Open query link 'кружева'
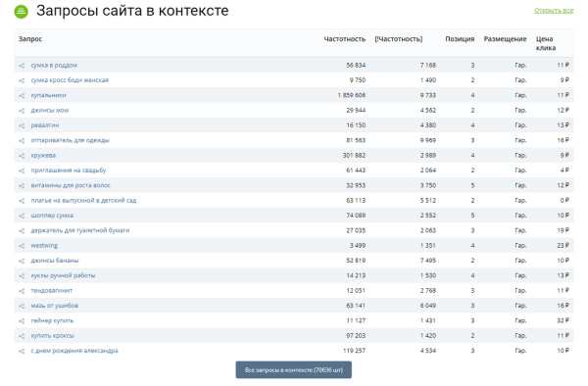Viewport: 588px width, 386px height. [43, 155]
